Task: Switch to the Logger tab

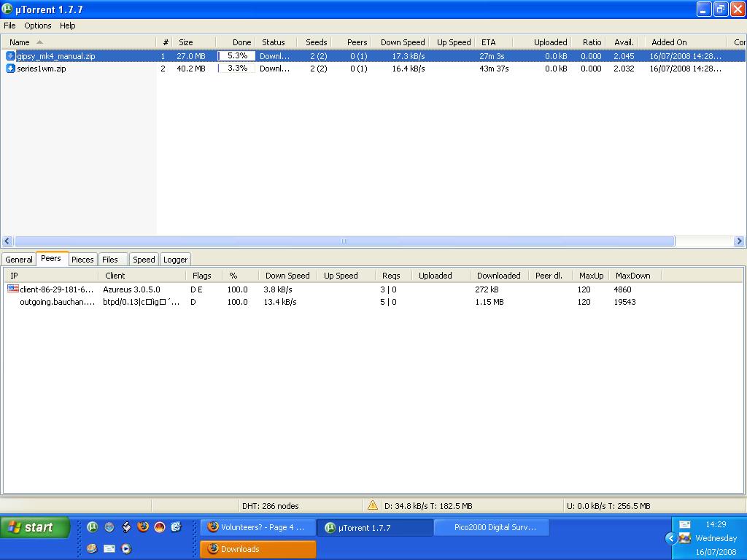Action: click(175, 260)
